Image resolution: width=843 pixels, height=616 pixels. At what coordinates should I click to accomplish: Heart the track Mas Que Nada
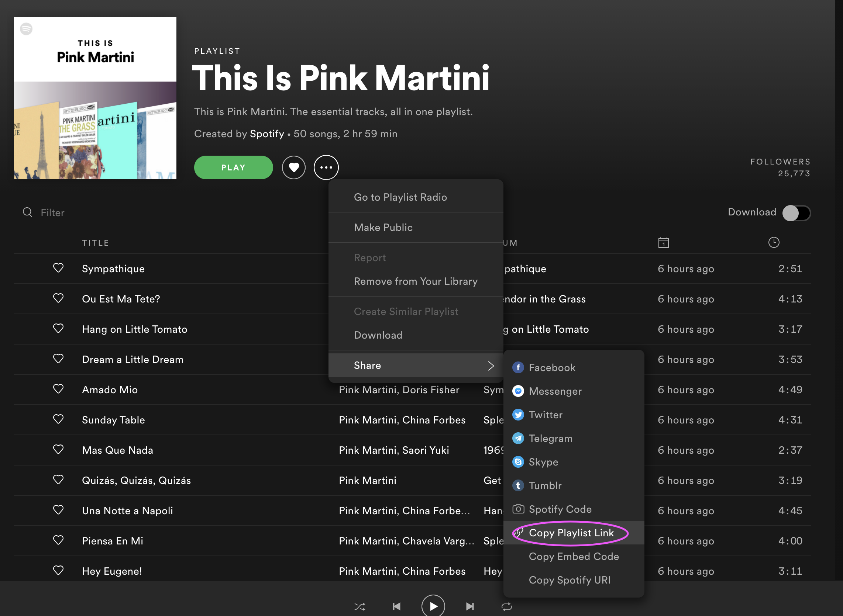(58, 450)
